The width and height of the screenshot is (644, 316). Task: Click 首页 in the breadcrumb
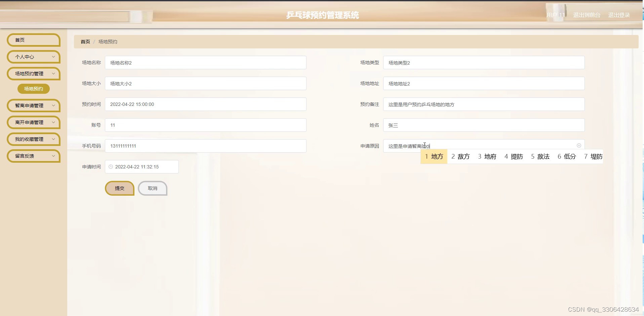click(85, 42)
